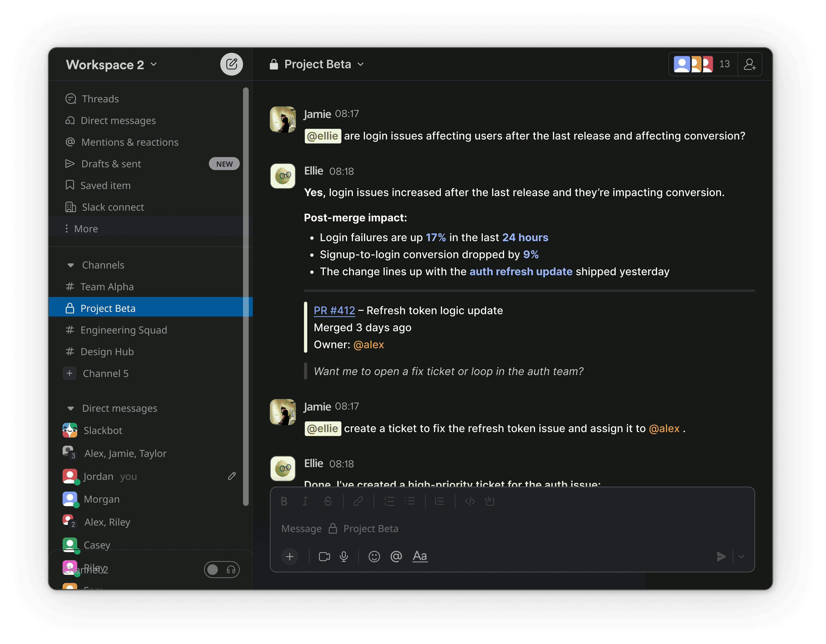Open send options dropdown arrow
826x644 pixels.
pyautogui.click(x=741, y=556)
